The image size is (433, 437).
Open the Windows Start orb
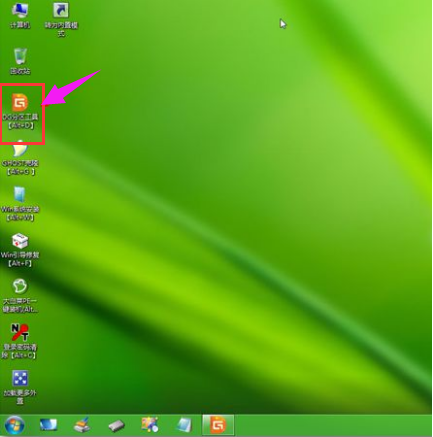point(14,425)
